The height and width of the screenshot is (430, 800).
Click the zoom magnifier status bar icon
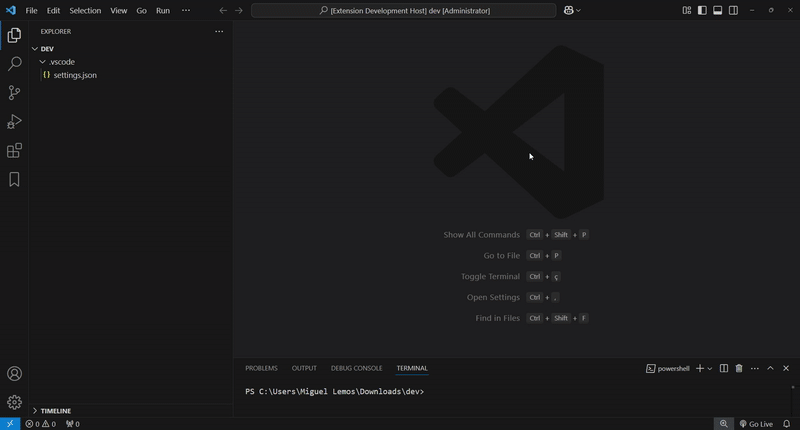pos(723,424)
